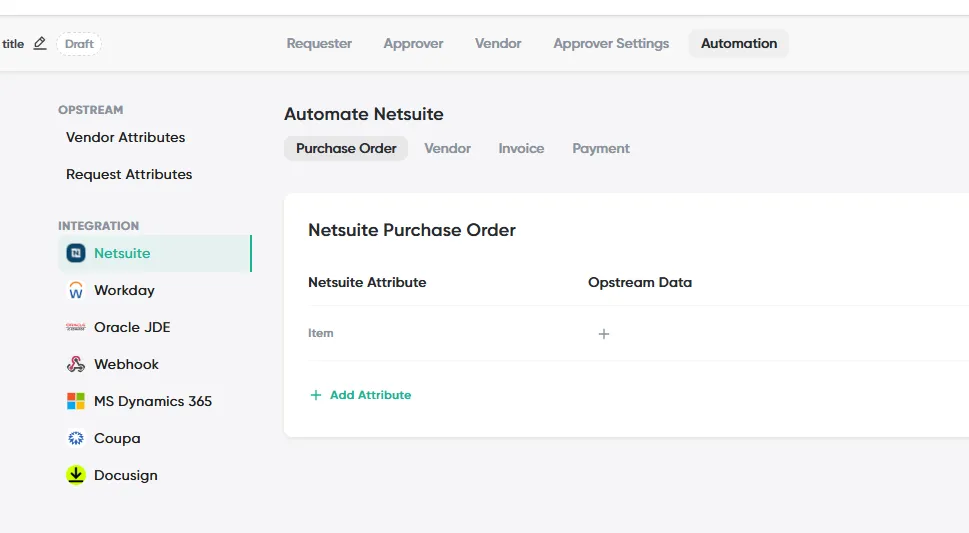Image resolution: width=969 pixels, height=533 pixels.
Task: Click the MS Dynamics 365 logo icon
Action: [76, 401]
